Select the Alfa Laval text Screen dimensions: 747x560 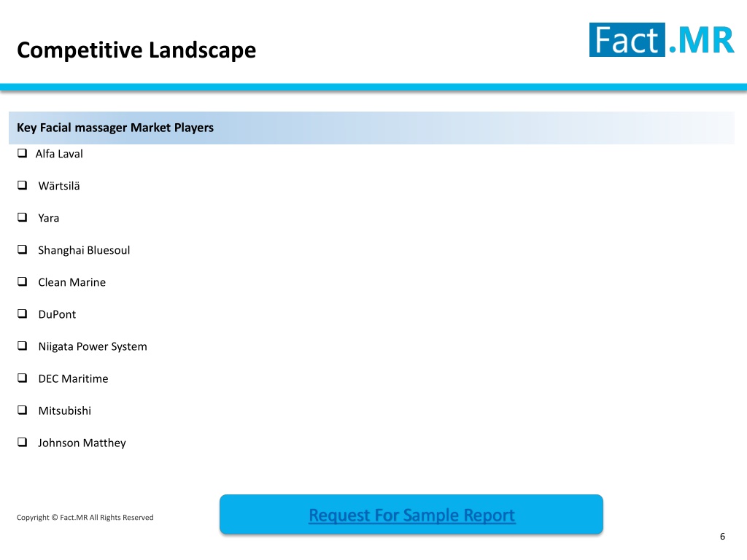pos(59,154)
